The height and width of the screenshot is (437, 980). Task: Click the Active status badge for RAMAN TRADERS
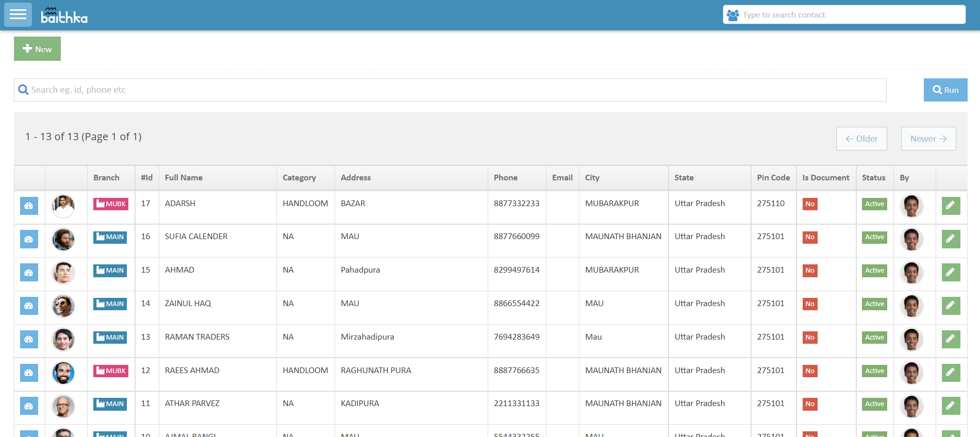(x=874, y=338)
